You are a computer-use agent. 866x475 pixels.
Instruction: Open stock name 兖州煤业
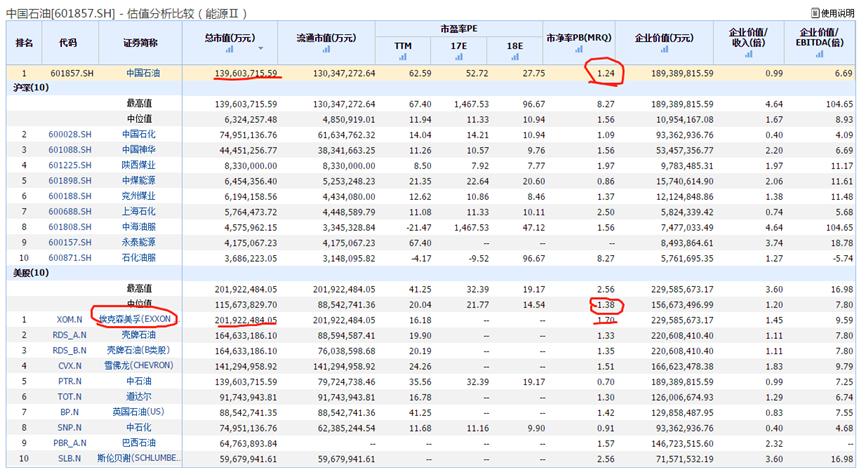[x=139, y=196]
